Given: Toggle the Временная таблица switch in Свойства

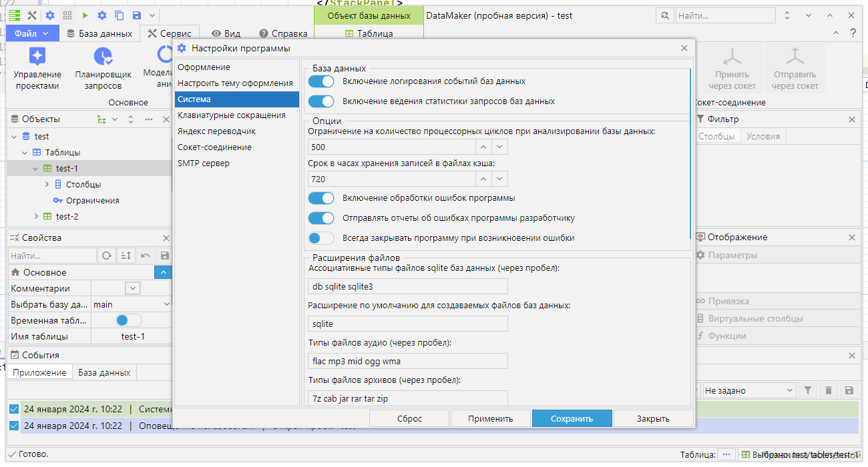Looking at the screenshot, I should tap(129, 320).
